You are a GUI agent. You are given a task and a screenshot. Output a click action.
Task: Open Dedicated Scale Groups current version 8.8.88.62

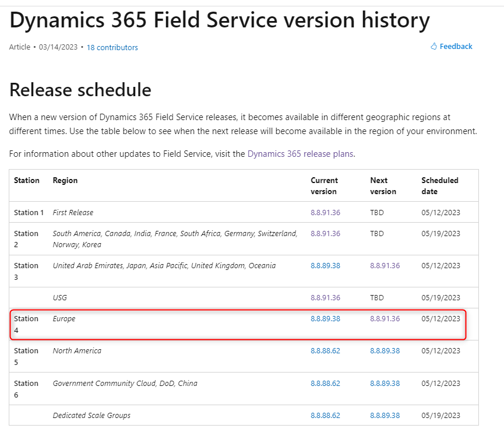325,416
